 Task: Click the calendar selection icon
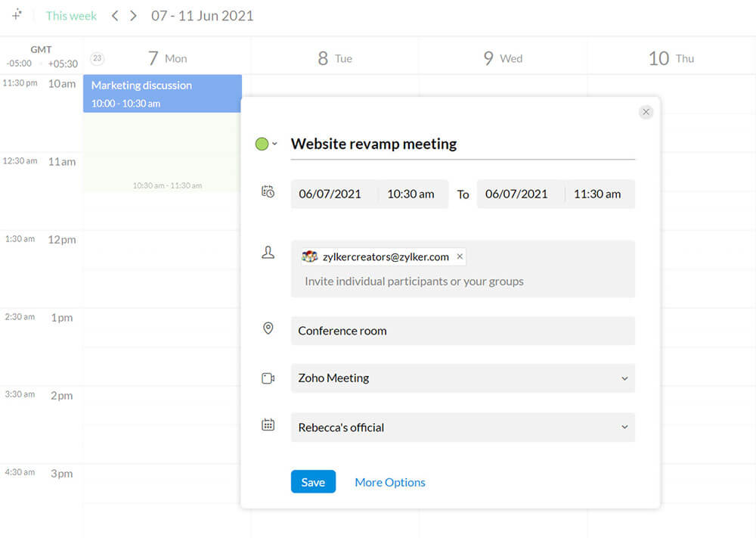[268, 425]
